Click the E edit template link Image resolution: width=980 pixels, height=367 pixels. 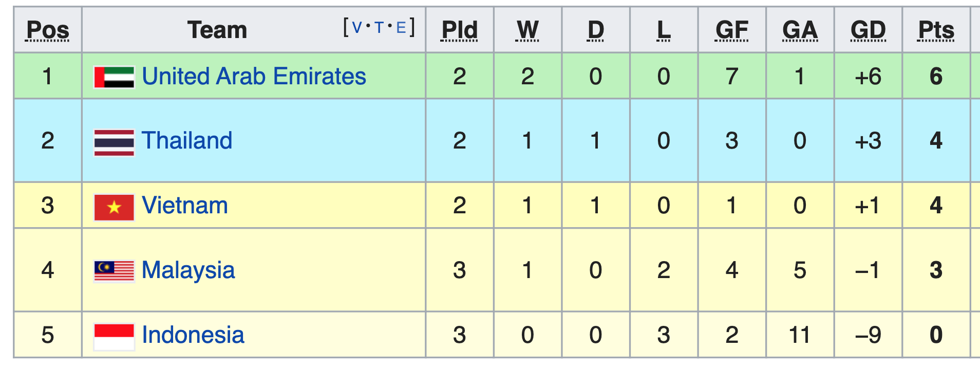[401, 27]
